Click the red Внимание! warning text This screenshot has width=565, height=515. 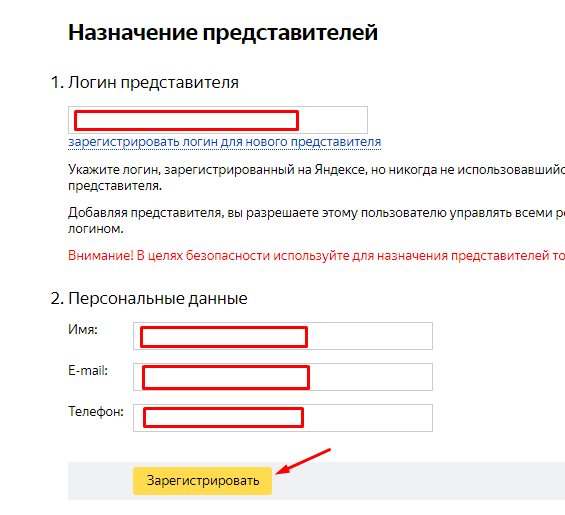point(316,256)
